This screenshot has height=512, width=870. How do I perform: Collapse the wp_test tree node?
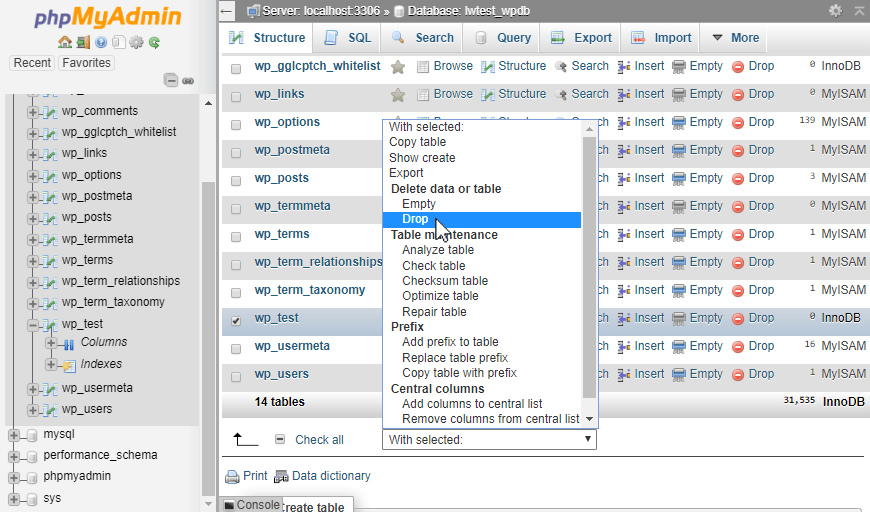pos(33,325)
